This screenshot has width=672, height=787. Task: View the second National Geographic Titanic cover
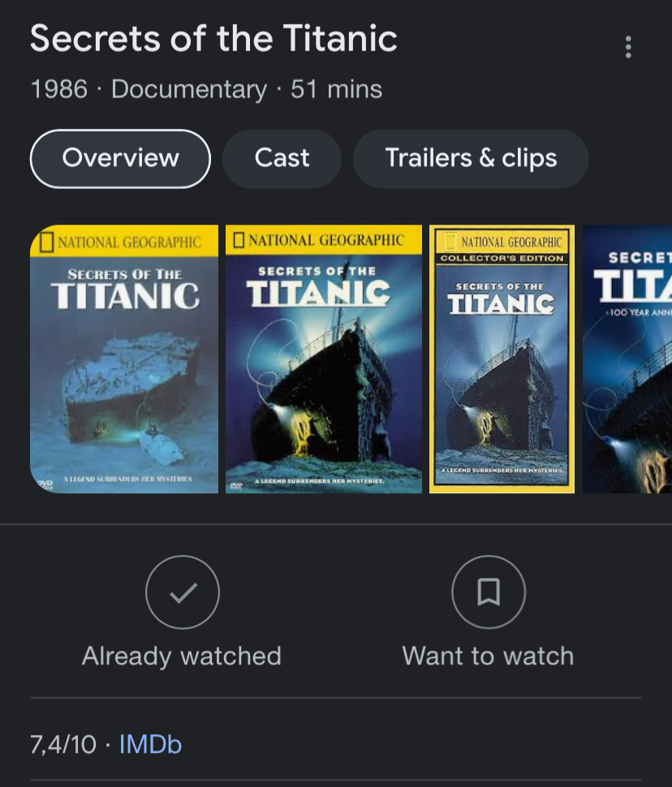(323, 359)
